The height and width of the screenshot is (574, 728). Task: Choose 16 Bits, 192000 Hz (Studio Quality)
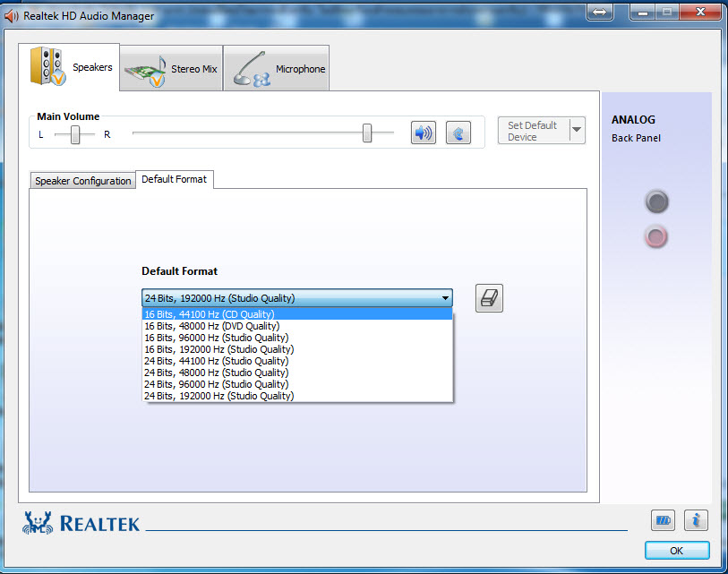[x=297, y=349]
